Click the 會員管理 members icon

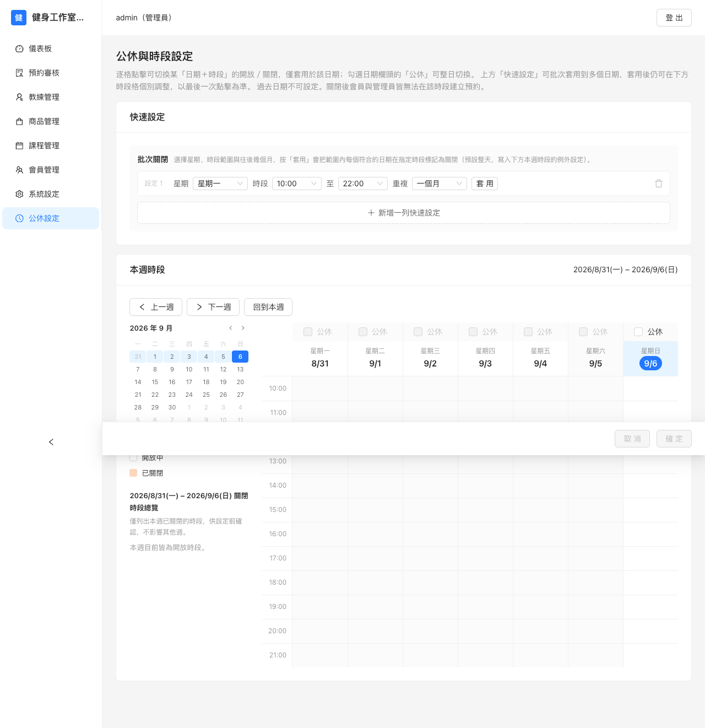[19, 170]
